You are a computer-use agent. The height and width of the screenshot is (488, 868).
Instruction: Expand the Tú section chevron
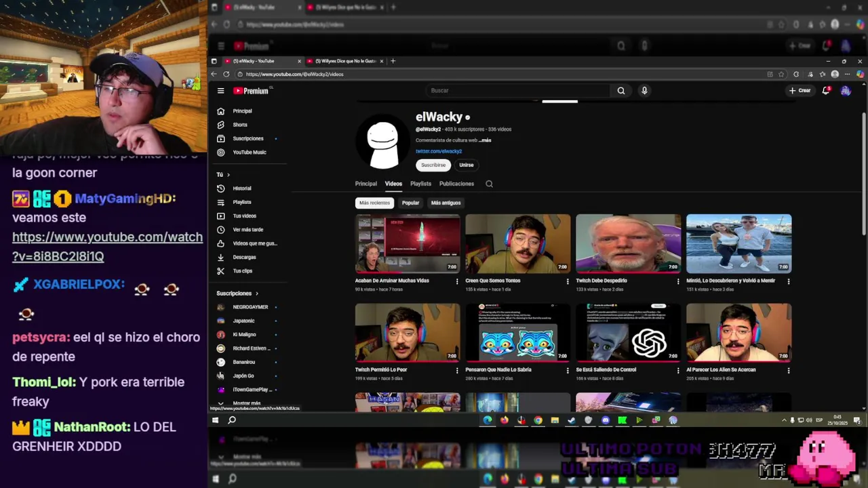point(228,175)
